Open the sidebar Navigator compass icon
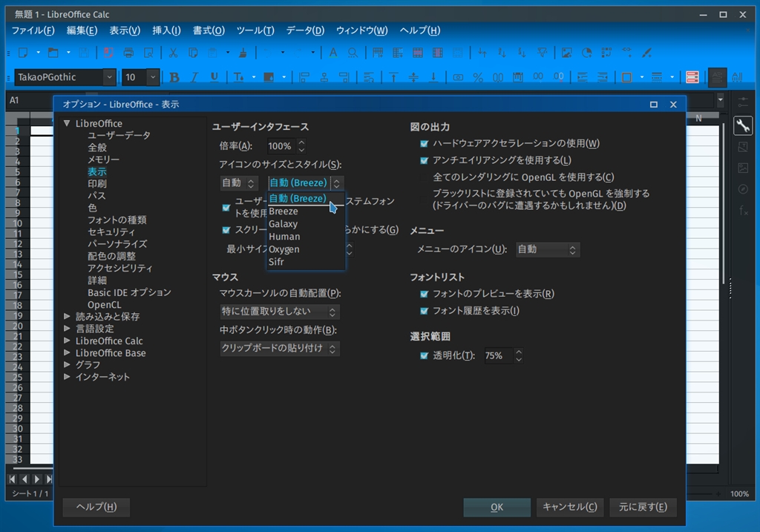760x532 pixels. tap(742, 189)
